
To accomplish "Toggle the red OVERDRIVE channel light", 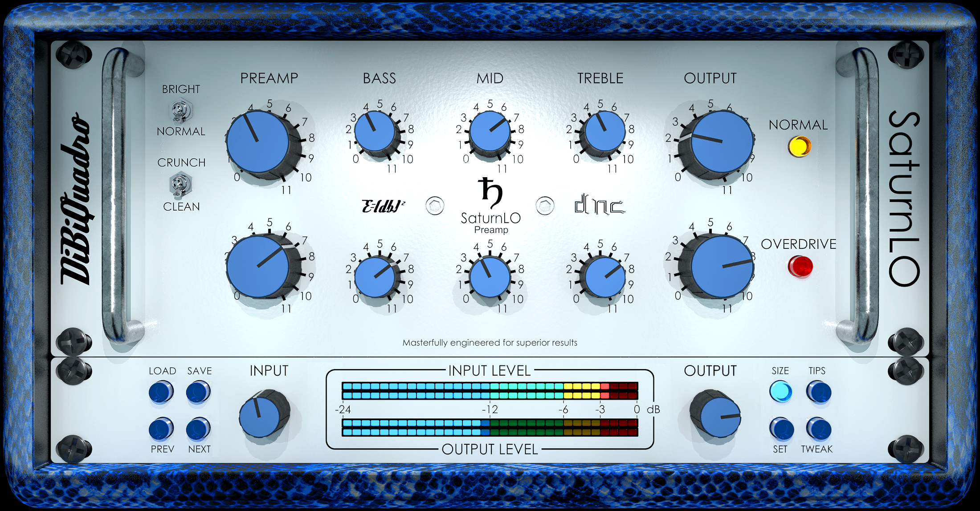I will (800, 267).
